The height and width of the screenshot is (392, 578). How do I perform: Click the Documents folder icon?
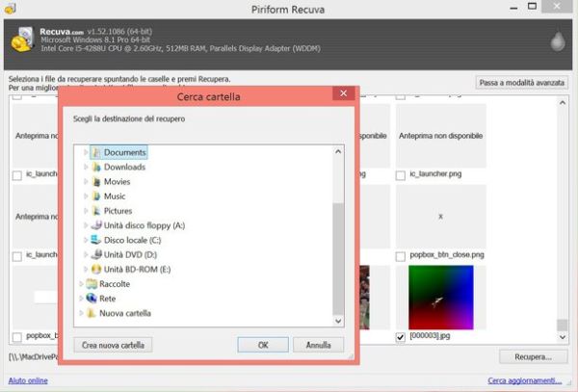click(95, 152)
